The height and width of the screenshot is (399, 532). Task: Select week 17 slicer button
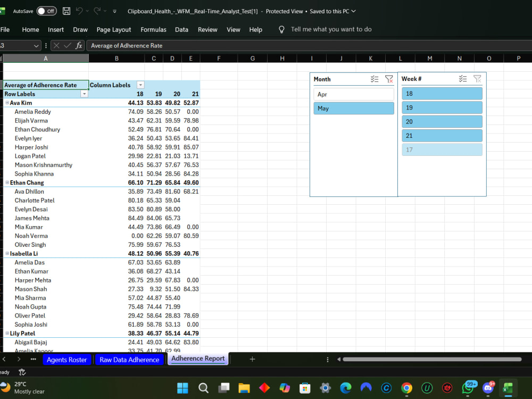pyautogui.click(x=442, y=149)
